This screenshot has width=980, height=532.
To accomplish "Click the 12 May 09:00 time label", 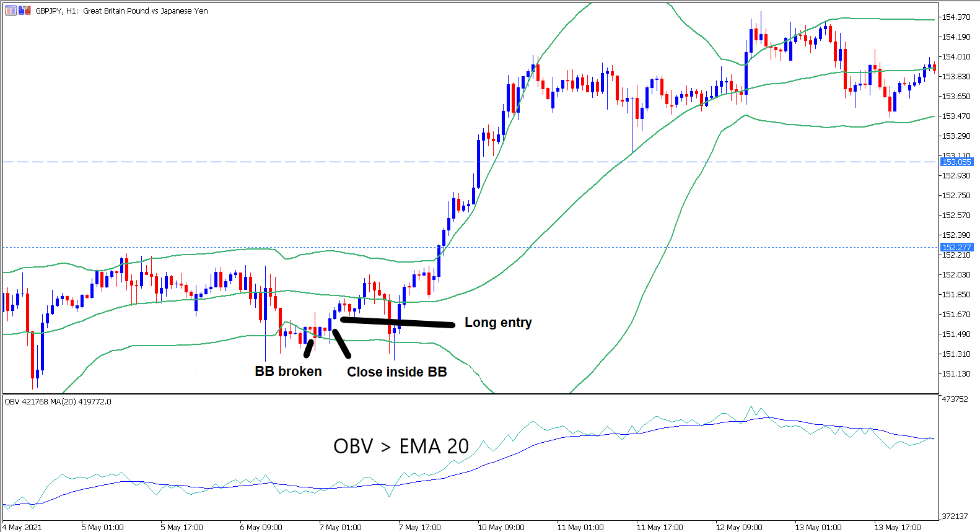I will [738, 527].
